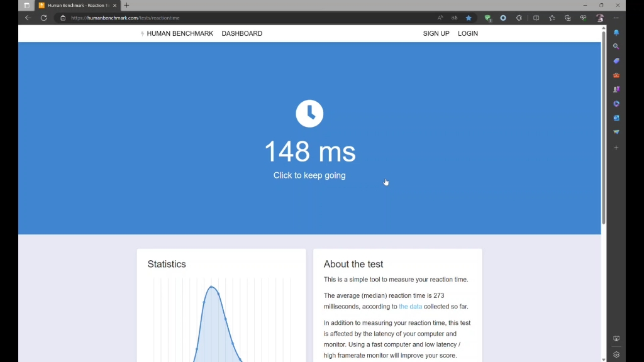Click the statistics distribution curve peak
The image size is (644, 362).
point(211,287)
